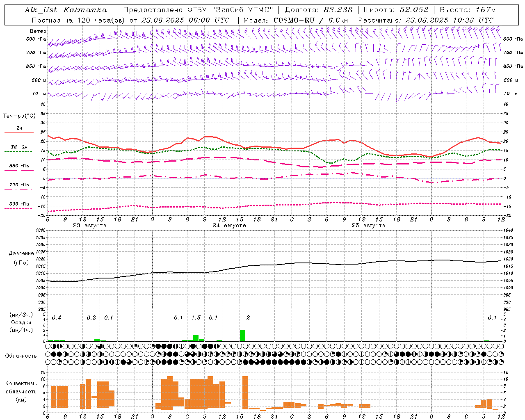Click the 23 августа date label
Screen dimensions: 525x420
(90, 226)
